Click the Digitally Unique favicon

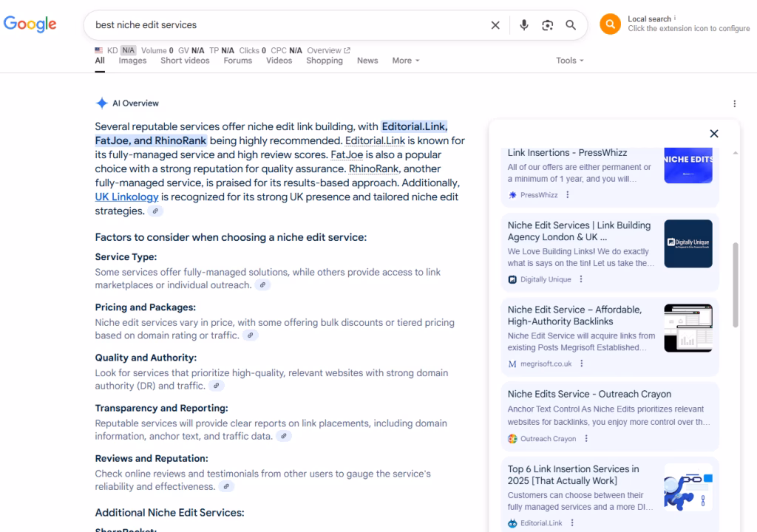point(512,279)
